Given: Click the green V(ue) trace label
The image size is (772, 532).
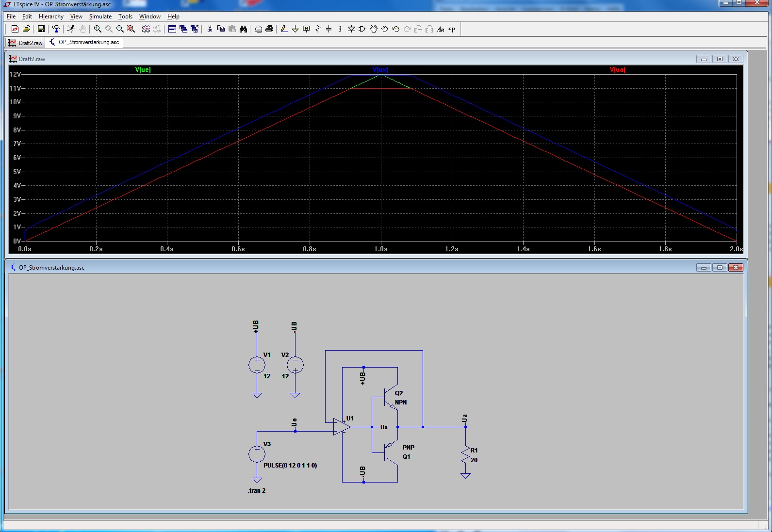Looking at the screenshot, I should coord(143,70).
